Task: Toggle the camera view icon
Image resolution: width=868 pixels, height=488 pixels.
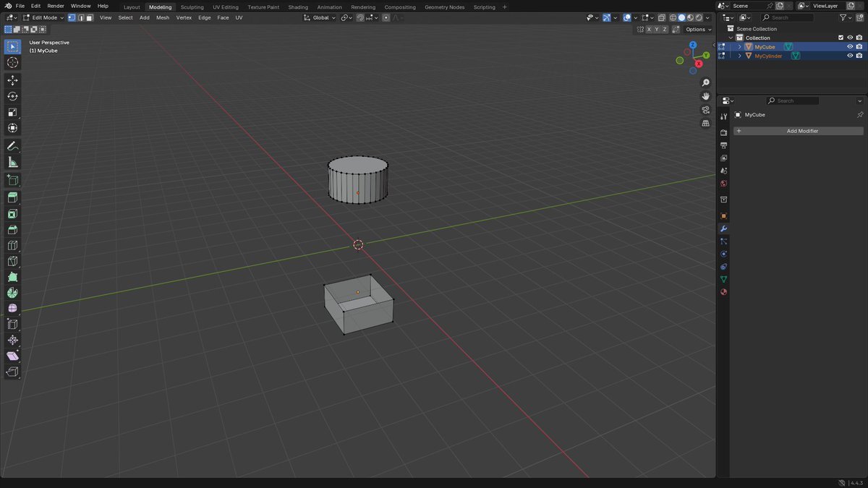Action: coord(706,110)
